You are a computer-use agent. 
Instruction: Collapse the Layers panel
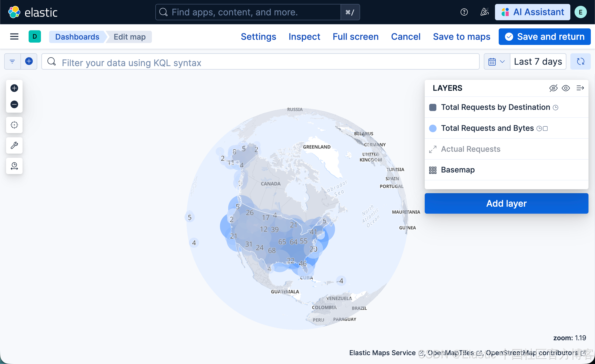[x=580, y=88]
